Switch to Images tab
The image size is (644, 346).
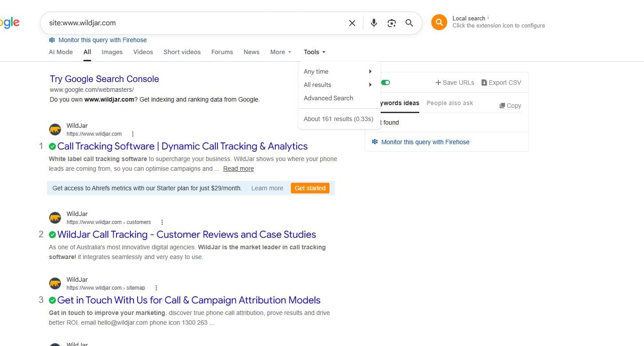pyautogui.click(x=112, y=52)
